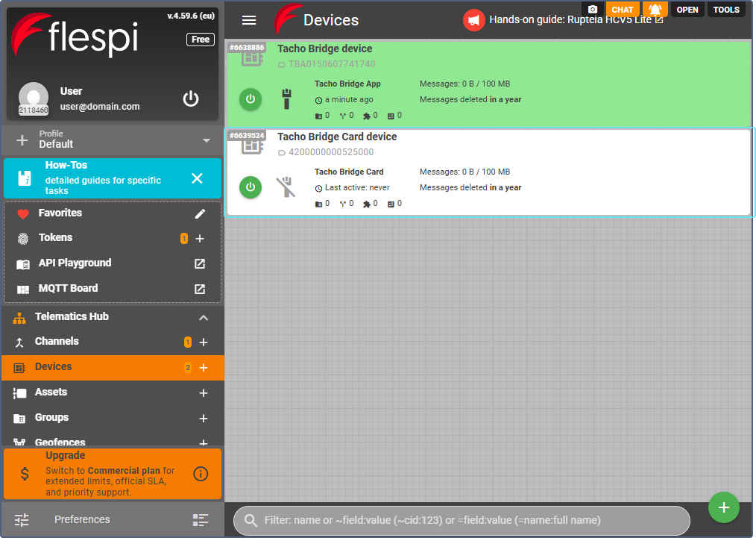Screen dimensions: 756x538
Task: Click the Telematics Hub heading
Action: [72, 316]
